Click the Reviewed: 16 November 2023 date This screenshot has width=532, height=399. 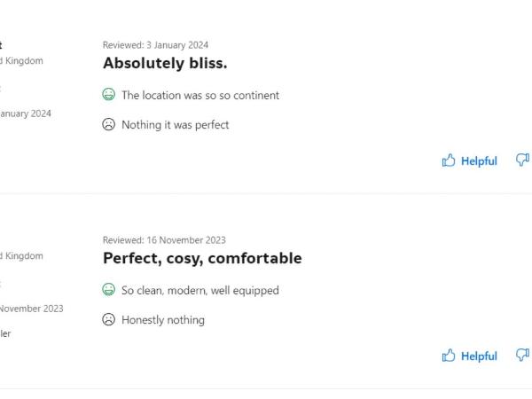(164, 240)
